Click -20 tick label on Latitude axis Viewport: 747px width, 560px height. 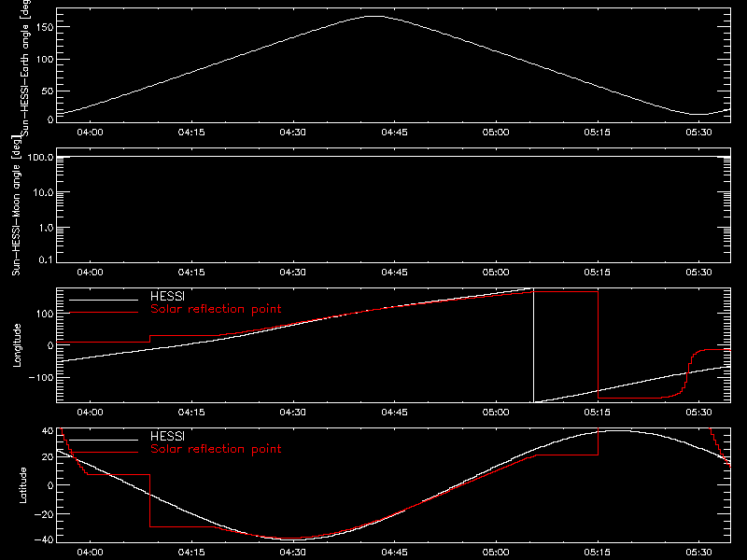tap(44, 514)
